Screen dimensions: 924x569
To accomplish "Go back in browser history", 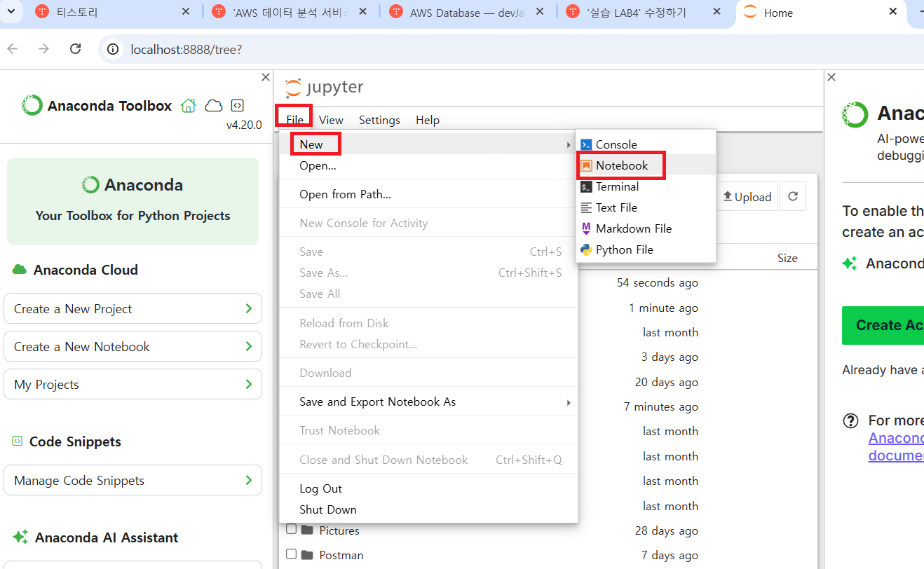I will click(x=13, y=49).
